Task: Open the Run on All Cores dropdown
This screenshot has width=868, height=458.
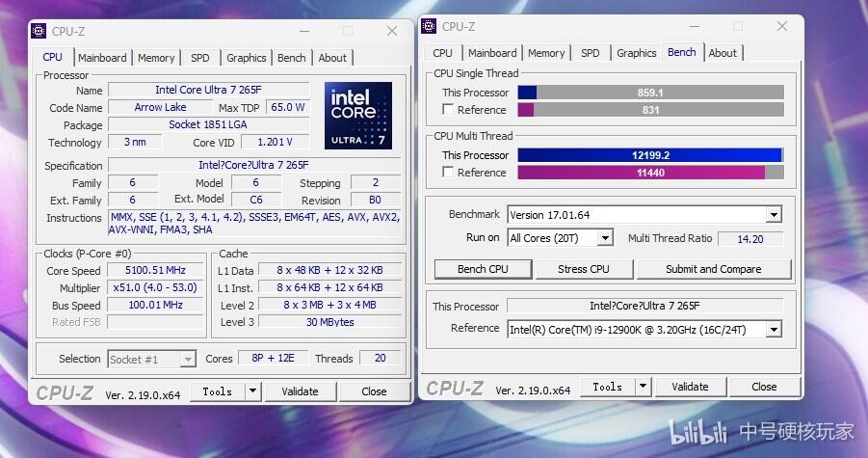Action: coord(605,238)
